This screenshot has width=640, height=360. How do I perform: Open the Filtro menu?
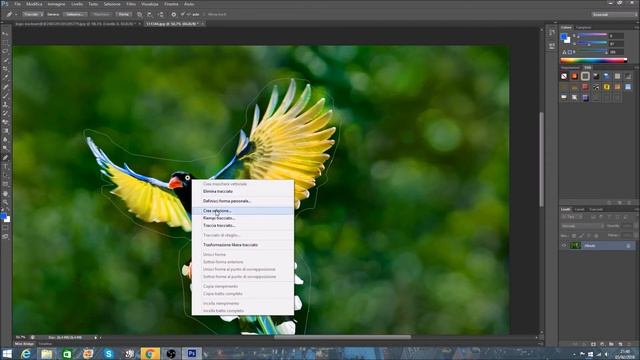pyautogui.click(x=131, y=4)
